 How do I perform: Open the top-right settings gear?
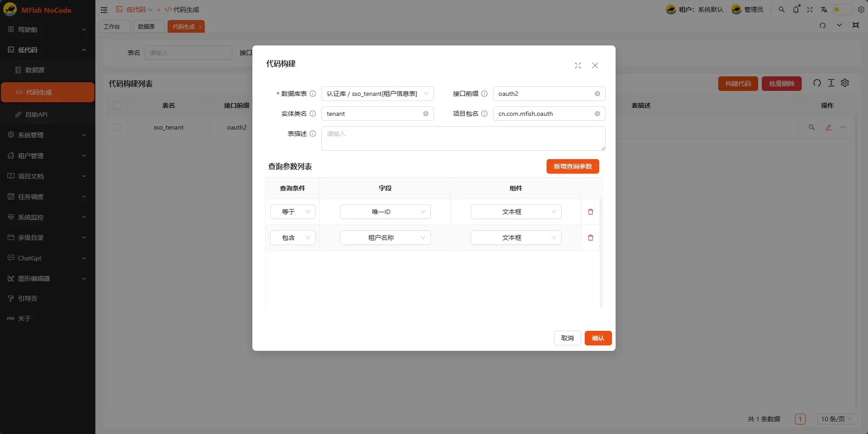(861, 10)
